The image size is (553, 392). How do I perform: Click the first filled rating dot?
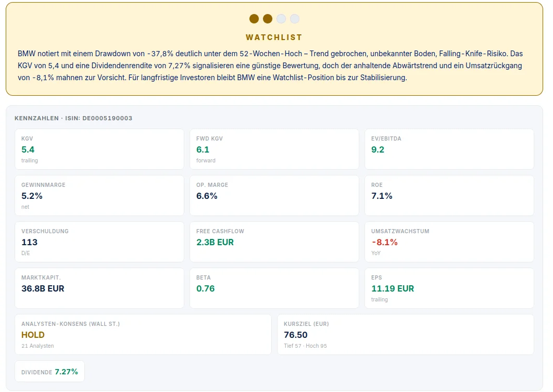[254, 19]
